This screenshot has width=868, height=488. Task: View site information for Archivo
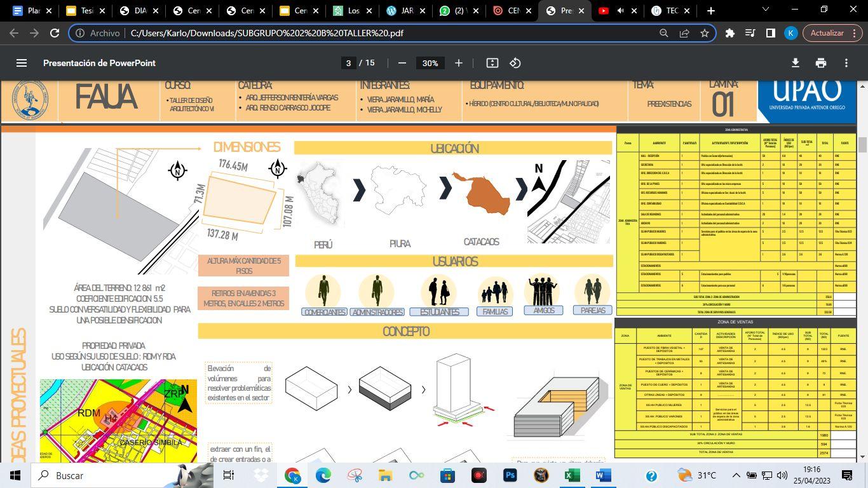point(98,33)
